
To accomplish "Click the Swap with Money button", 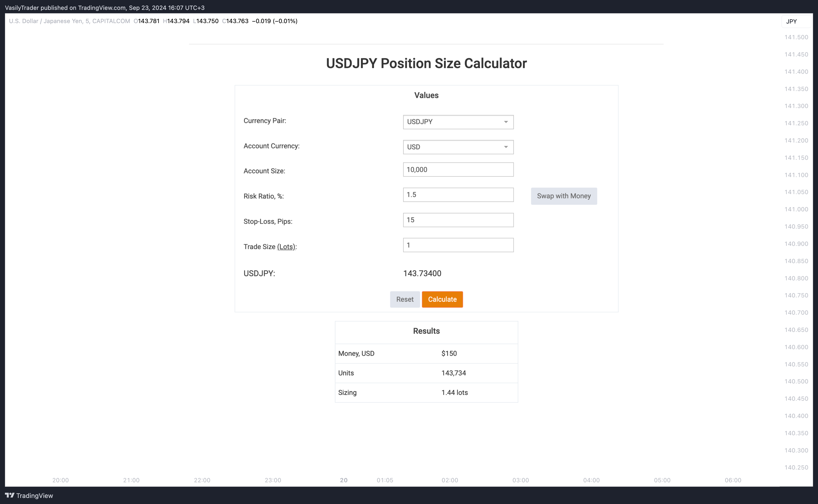I will coord(564,196).
